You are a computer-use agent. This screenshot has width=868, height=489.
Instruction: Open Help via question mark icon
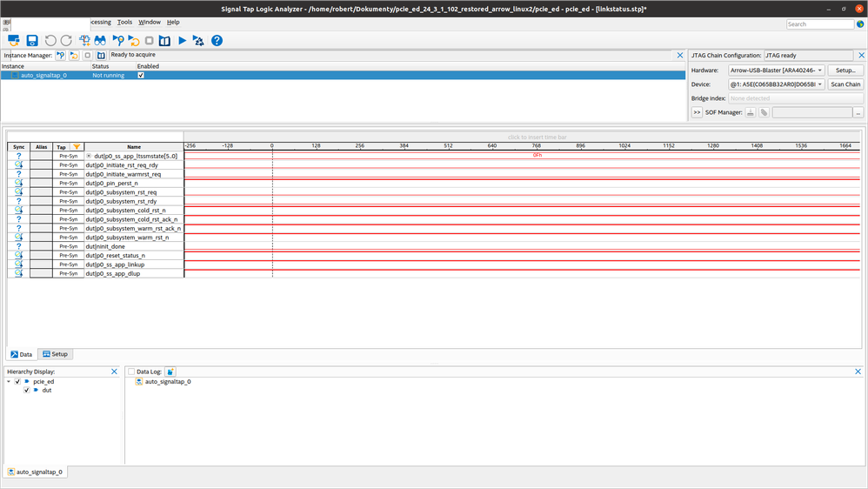pyautogui.click(x=217, y=40)
